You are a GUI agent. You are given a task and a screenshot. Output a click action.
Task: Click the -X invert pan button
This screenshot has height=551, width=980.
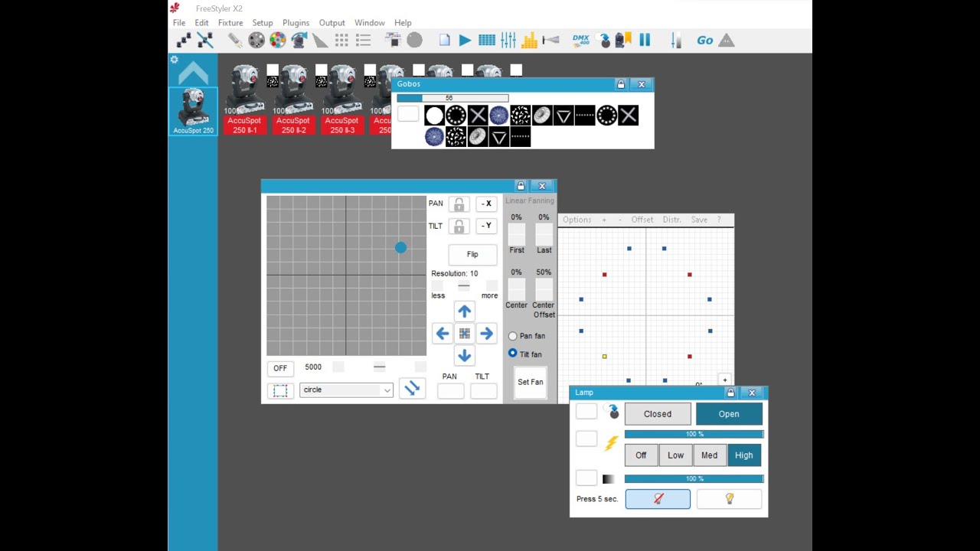click(487, 204)
